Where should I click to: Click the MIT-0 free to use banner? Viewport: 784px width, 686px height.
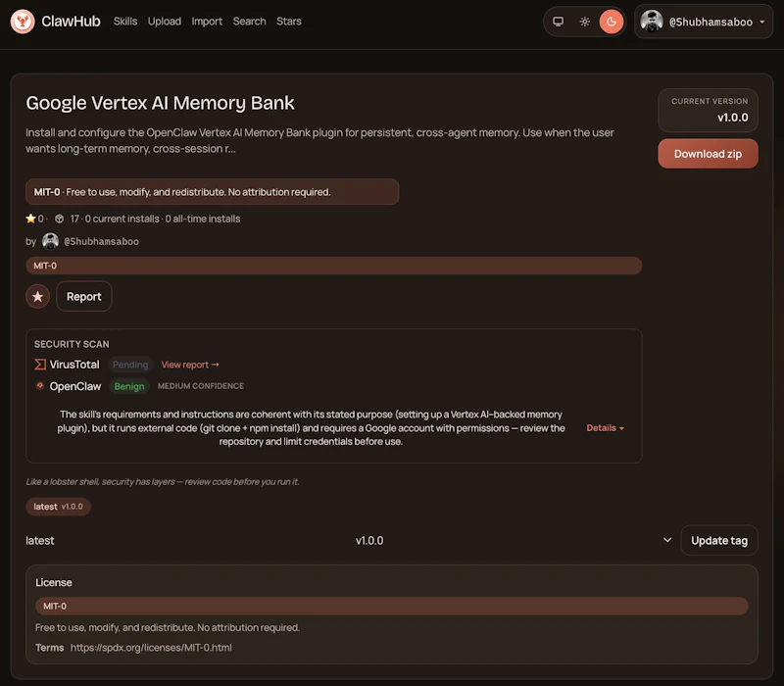[x=212, y=192]
